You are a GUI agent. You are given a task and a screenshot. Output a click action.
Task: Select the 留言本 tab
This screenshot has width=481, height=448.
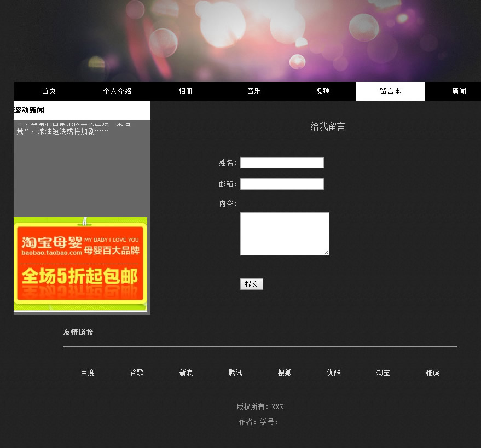click(390, 91)
